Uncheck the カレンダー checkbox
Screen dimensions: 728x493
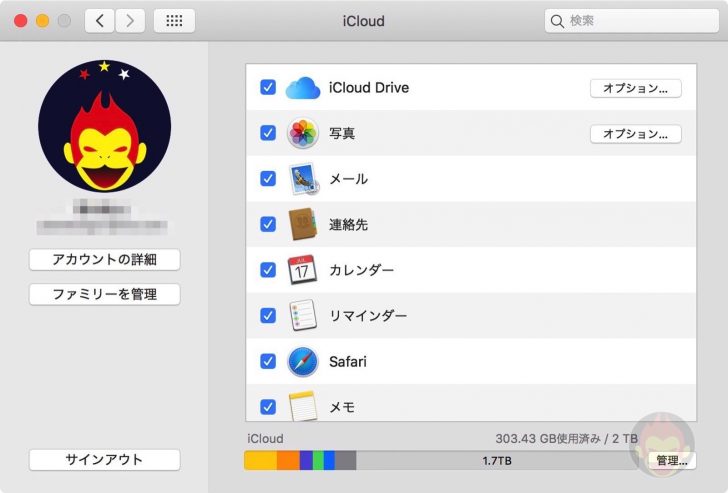268,270
